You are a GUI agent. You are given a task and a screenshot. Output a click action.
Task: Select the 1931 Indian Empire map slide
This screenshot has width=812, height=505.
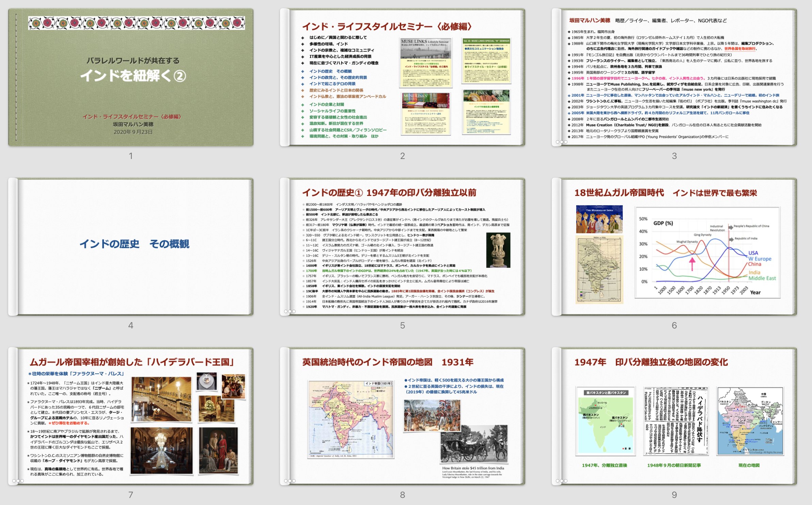click(402, 417)
